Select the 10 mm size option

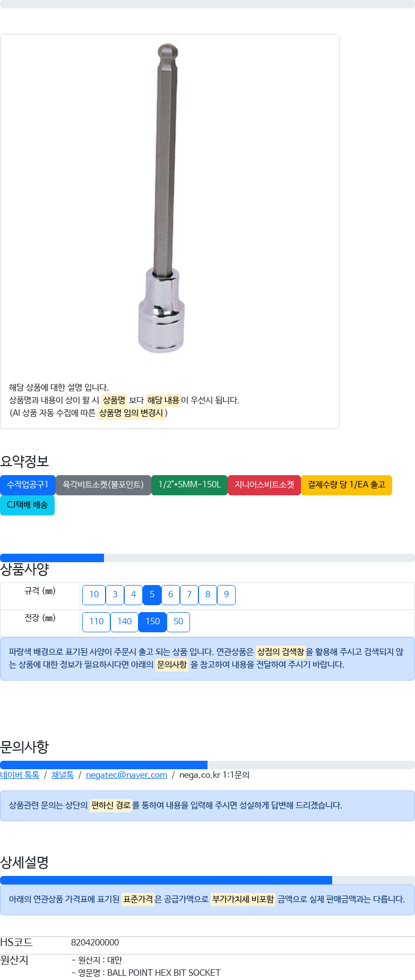click(x=94, y=595)
